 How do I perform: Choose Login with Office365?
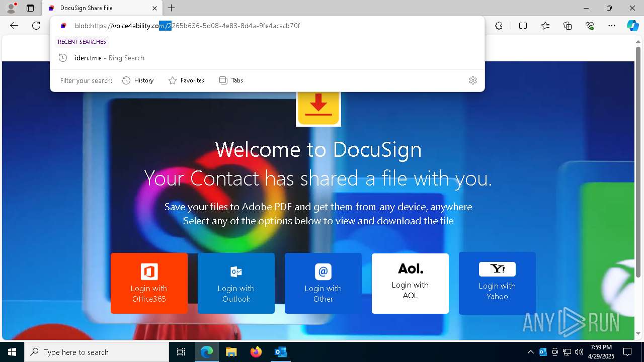click(149, 283)
